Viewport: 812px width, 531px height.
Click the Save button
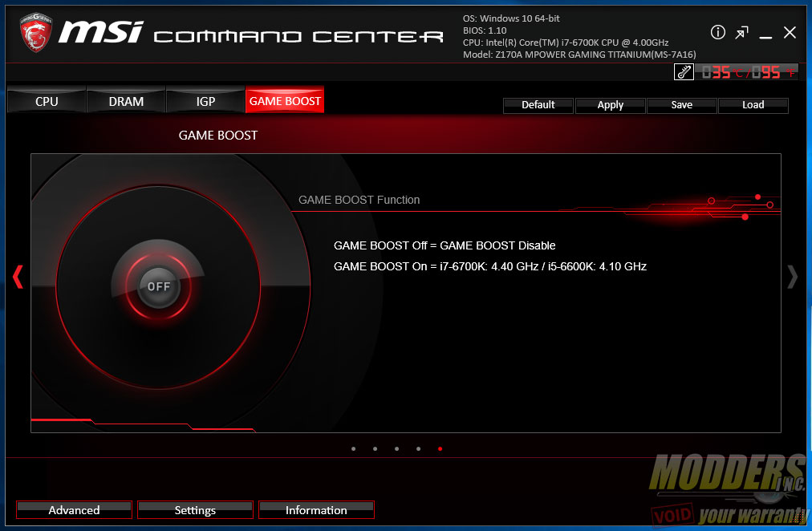(x=681, y=105)
